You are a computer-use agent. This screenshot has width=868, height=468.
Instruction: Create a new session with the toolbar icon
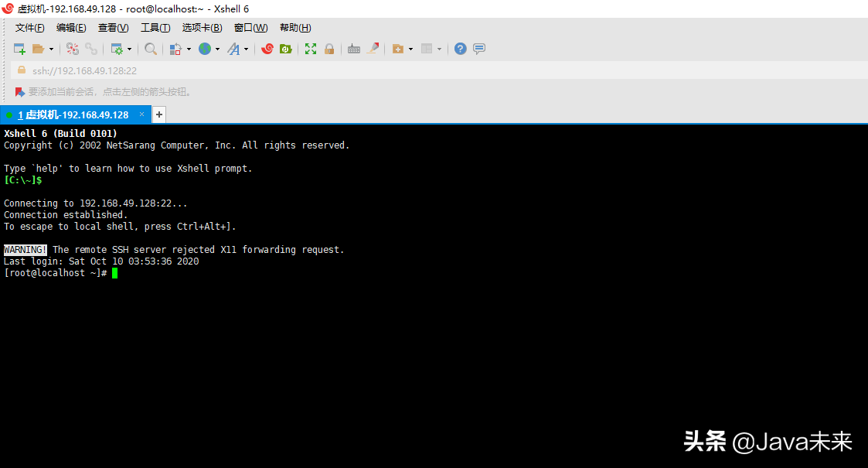point(19,49)
